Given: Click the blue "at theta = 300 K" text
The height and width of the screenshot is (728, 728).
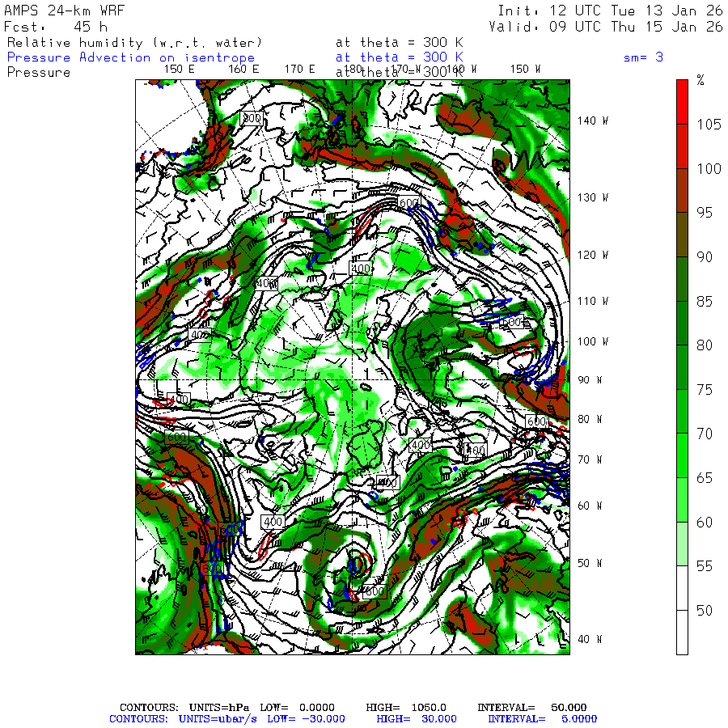Looking at the screenshot, I should [x=400, y=57].
